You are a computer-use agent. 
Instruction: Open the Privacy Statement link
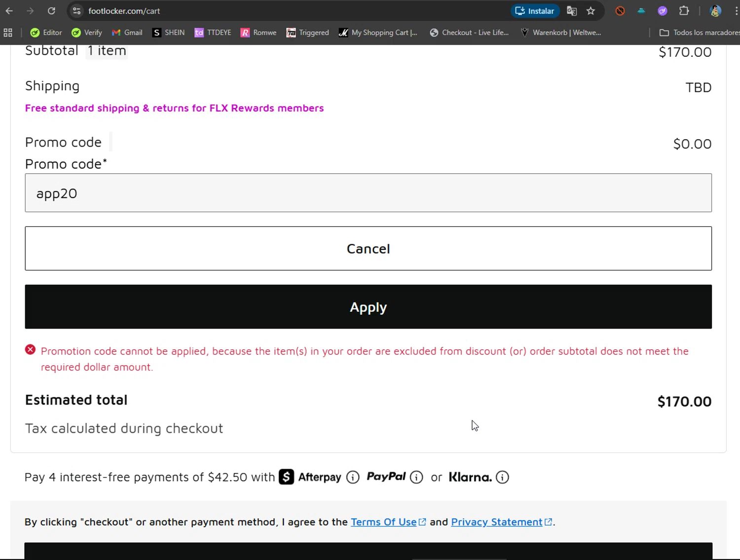coord(501,522)
